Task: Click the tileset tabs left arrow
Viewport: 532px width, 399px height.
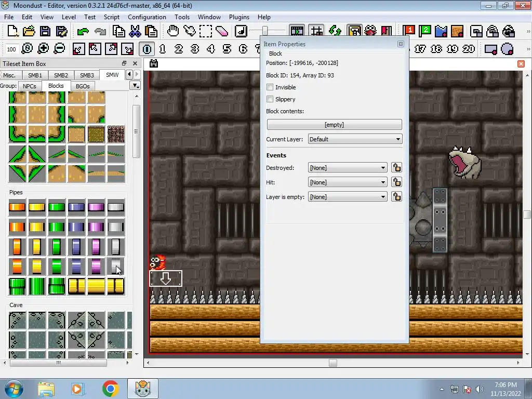Action: [129, 74]
